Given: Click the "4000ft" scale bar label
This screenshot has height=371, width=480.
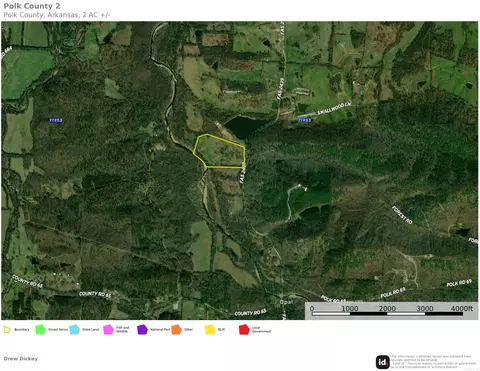Looking at the screenshot, I should point(462,309).
